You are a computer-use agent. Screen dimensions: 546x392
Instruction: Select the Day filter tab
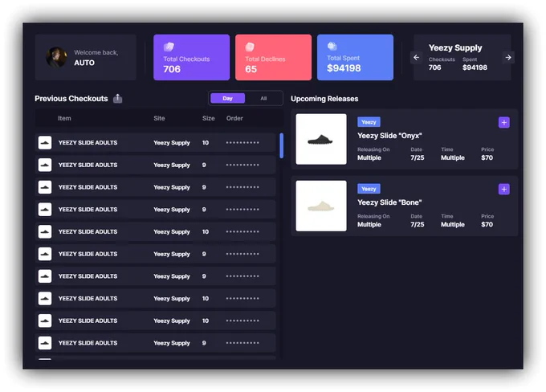click(x=227, y=99)
